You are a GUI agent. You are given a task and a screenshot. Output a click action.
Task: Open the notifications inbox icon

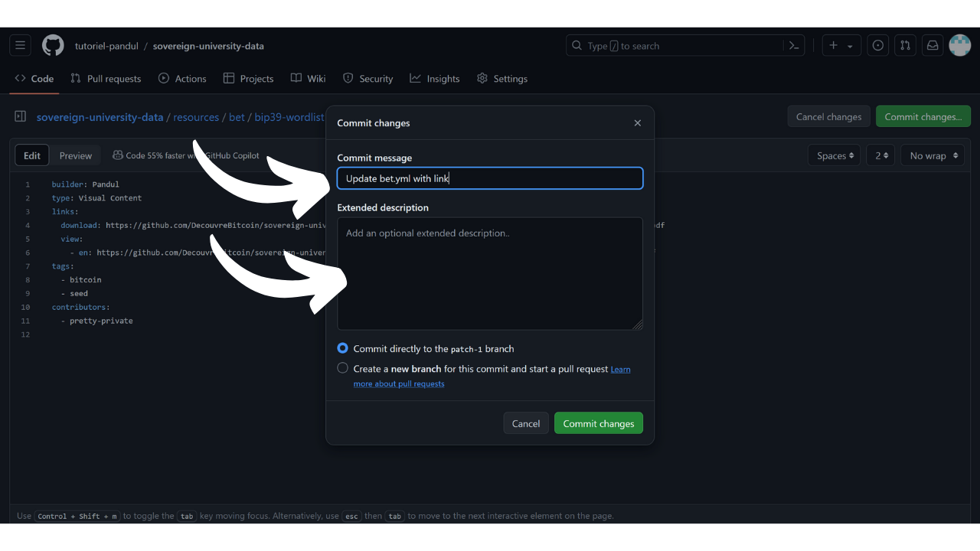pos(933,46)
